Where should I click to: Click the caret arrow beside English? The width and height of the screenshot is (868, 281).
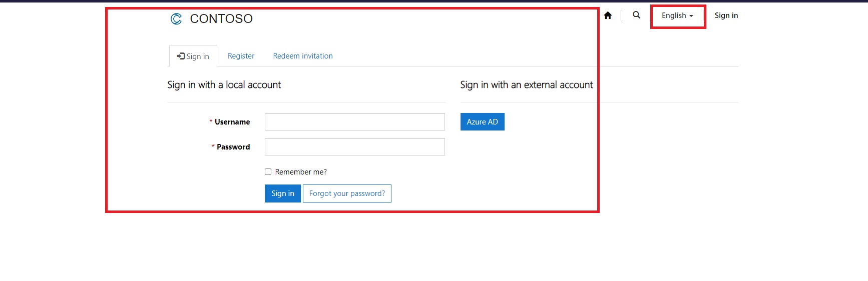(691, 16)
